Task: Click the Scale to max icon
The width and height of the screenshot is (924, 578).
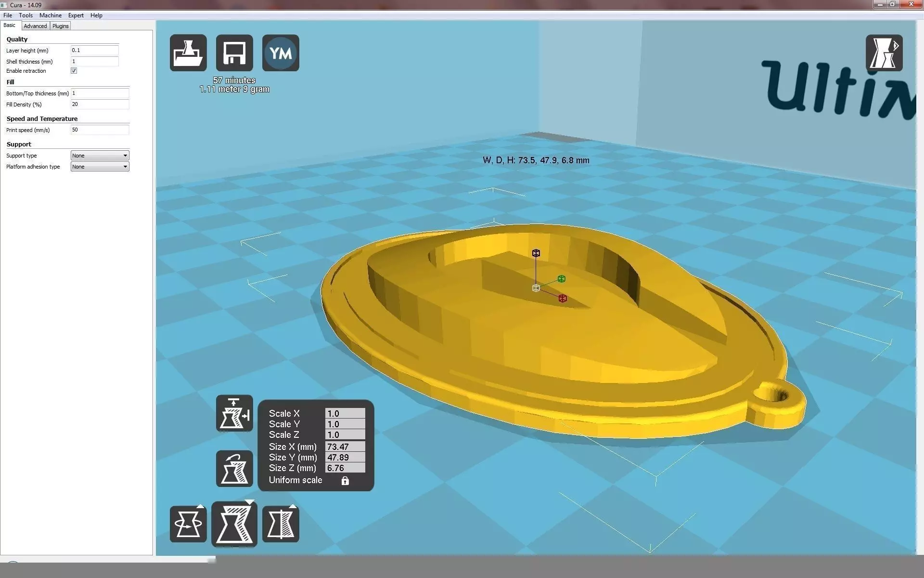Action: click(x=234, y=413)
